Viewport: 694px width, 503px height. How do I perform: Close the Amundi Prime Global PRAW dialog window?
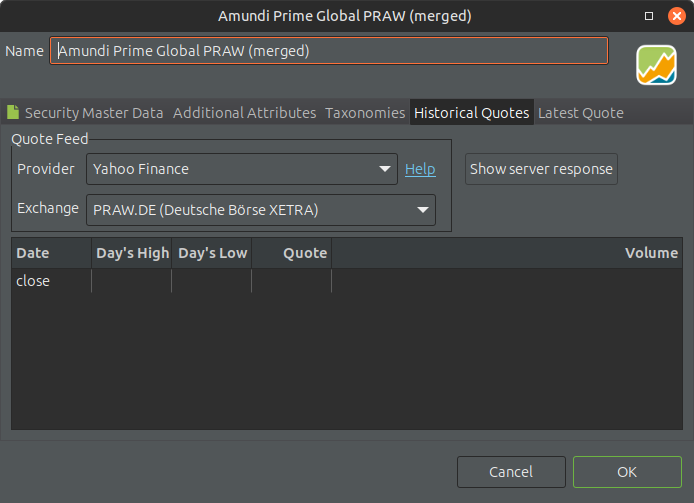coord(676,16)
